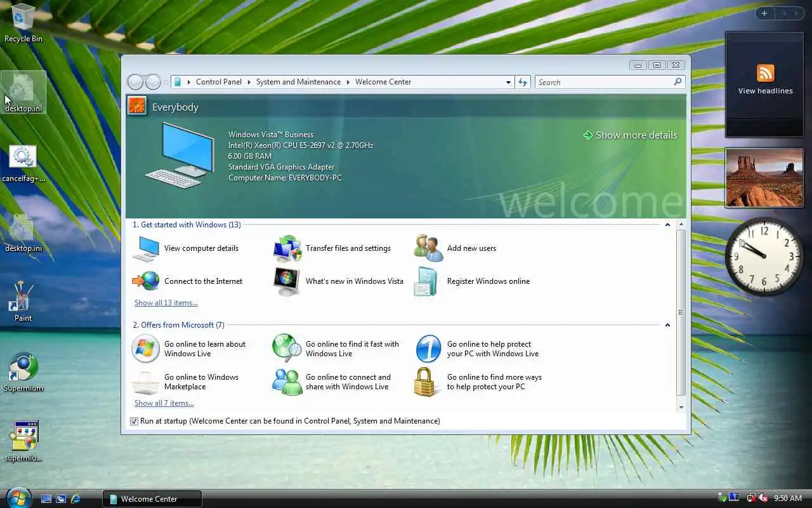This screenshot has height=508, width=812.
Task: Click the large computer image in header
Action: [x=180, y=156]
